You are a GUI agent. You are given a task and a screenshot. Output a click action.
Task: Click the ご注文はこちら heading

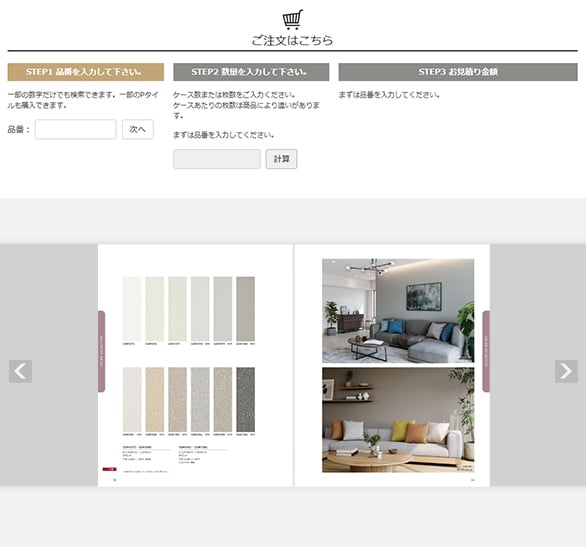[x=292, y=40]
